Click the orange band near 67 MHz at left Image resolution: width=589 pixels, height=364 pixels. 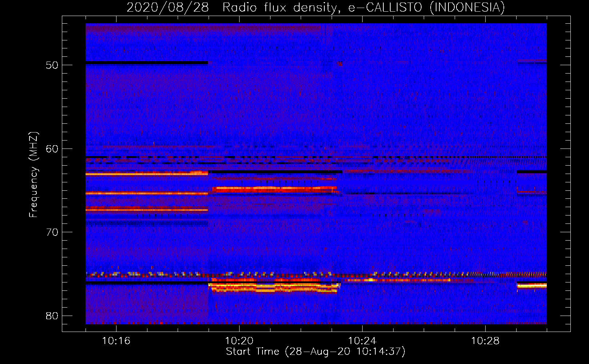[147, 209]
